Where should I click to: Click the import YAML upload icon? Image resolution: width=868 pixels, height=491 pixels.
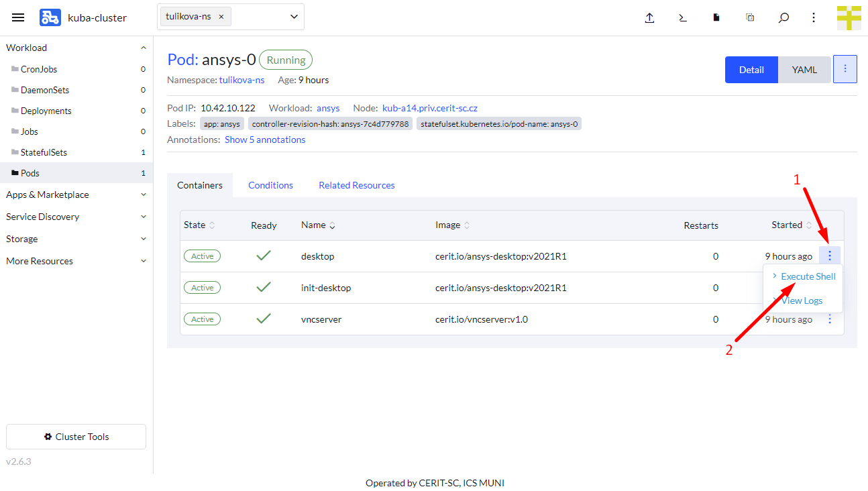tap(649, 18)
